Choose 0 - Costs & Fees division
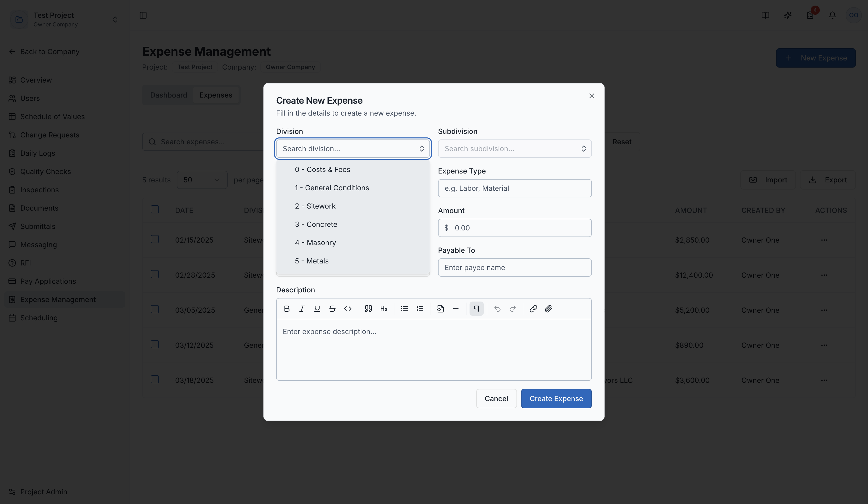The image size is (868, 504). [353, 170]
